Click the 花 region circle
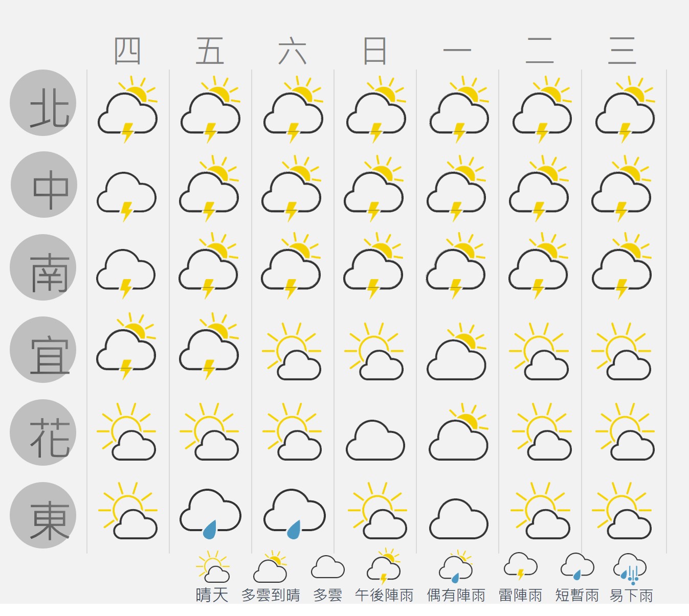The width and height of the screenshot is (689, 616). 43,432
